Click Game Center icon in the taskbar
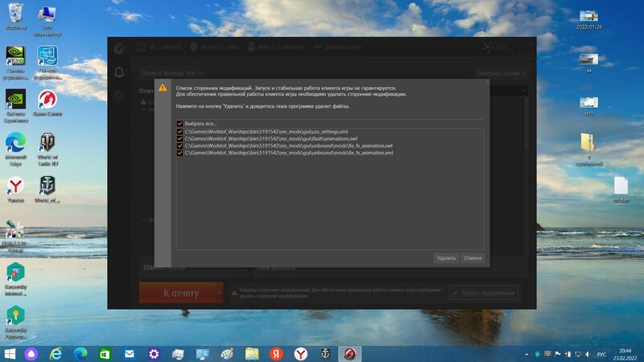The image size is (644, 362). coord(349,354)
